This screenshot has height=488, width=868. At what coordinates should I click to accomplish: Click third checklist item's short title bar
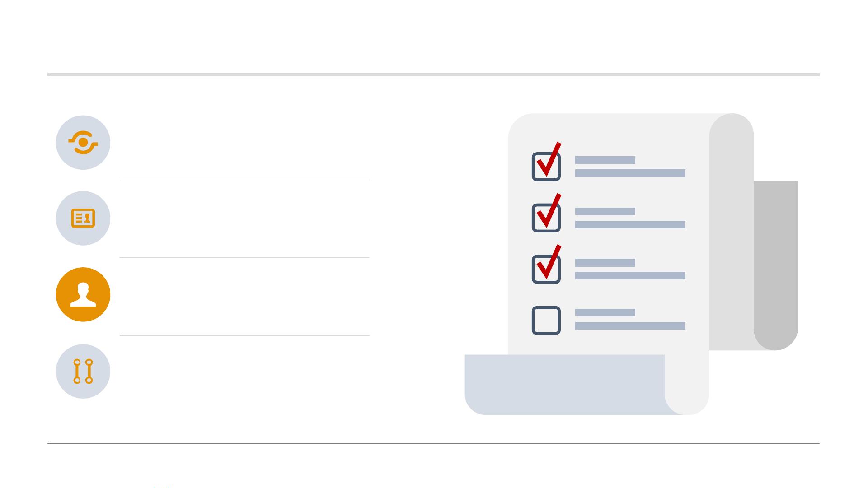[605, 263]
